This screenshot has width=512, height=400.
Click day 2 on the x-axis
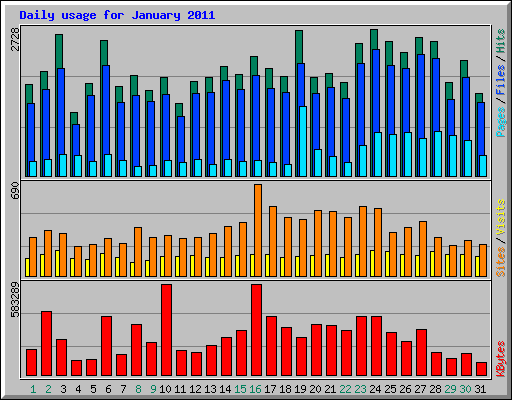click(x=48, y=389)
